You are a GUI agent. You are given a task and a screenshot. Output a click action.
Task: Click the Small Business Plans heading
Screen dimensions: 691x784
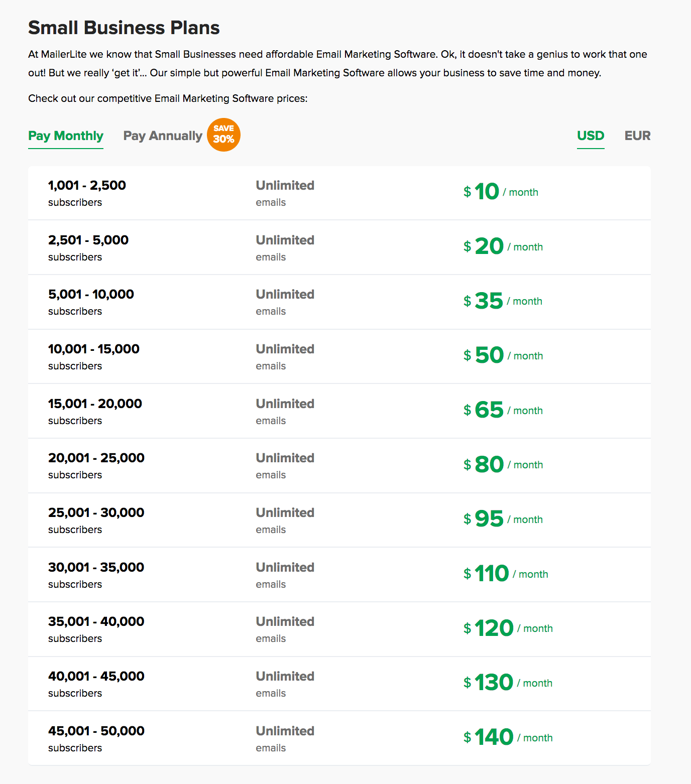pyautogui.click(x=124, y=28)
